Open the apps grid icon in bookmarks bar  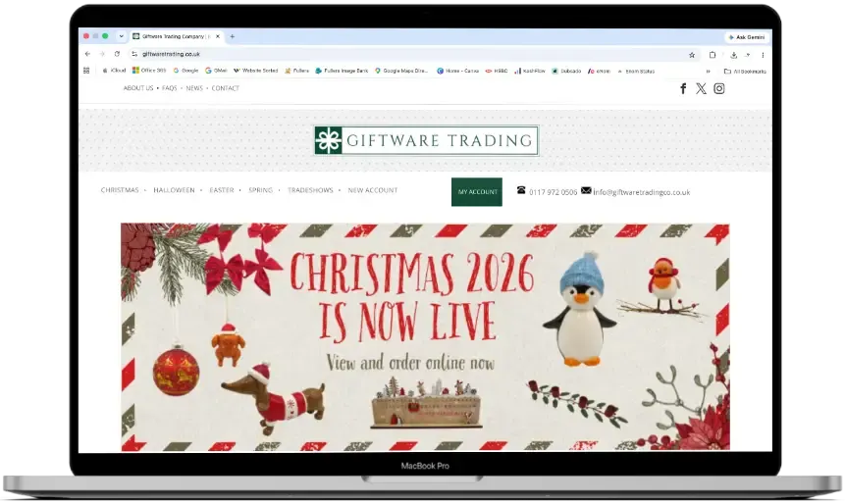(x=86, y=71)
